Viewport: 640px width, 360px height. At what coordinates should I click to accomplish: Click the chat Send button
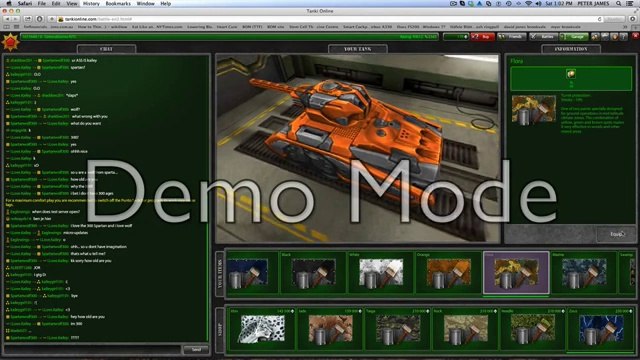196,349
